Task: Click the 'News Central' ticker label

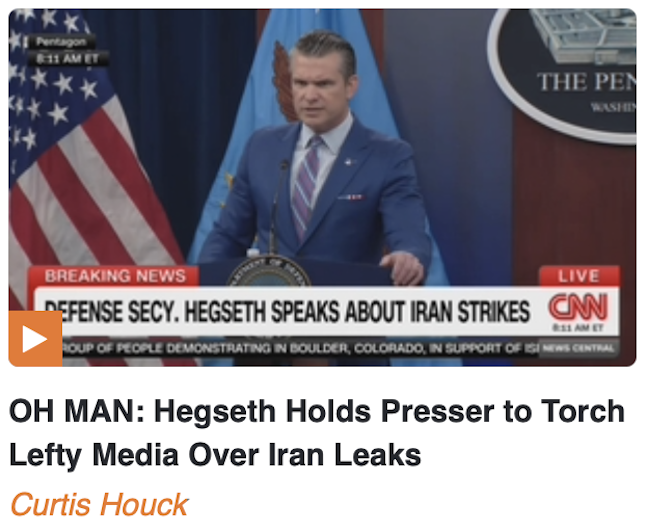Action: tap(578, 348)
